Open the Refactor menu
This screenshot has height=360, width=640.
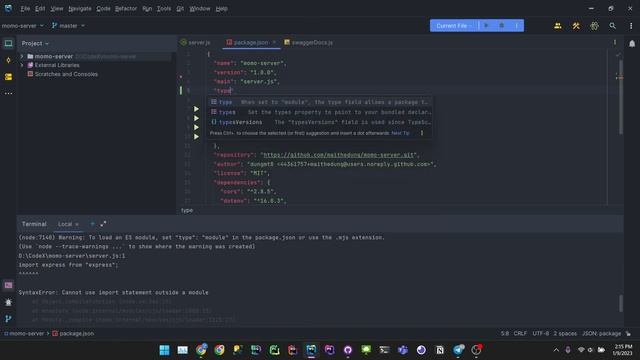pos(126,9)
